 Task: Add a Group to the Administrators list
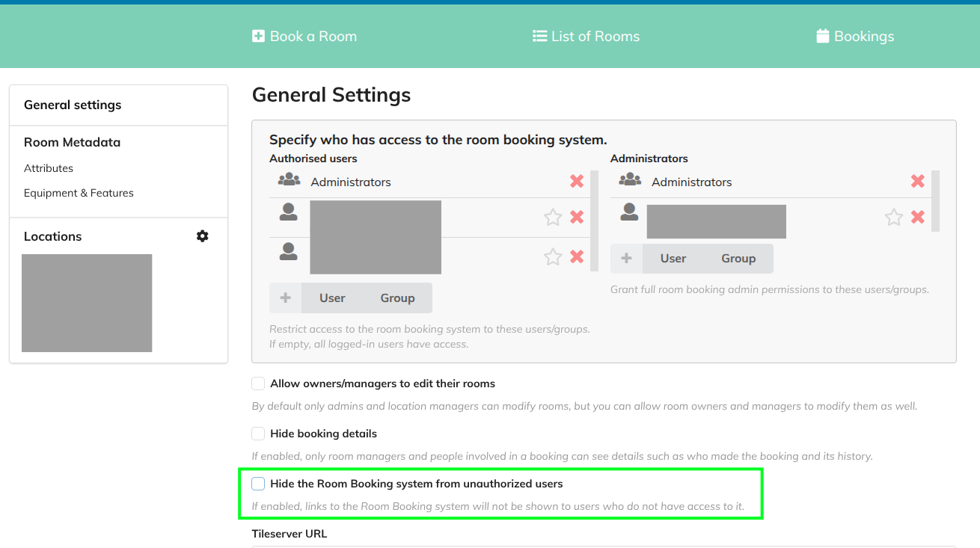tap(738, 259)
